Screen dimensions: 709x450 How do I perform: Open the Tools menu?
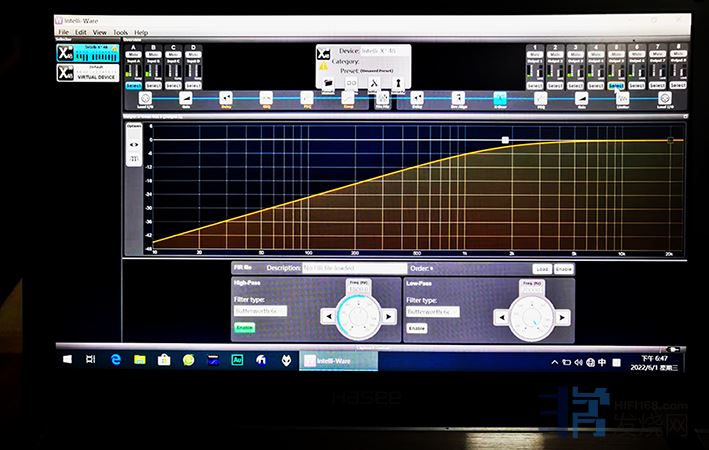tap(120, 33)
